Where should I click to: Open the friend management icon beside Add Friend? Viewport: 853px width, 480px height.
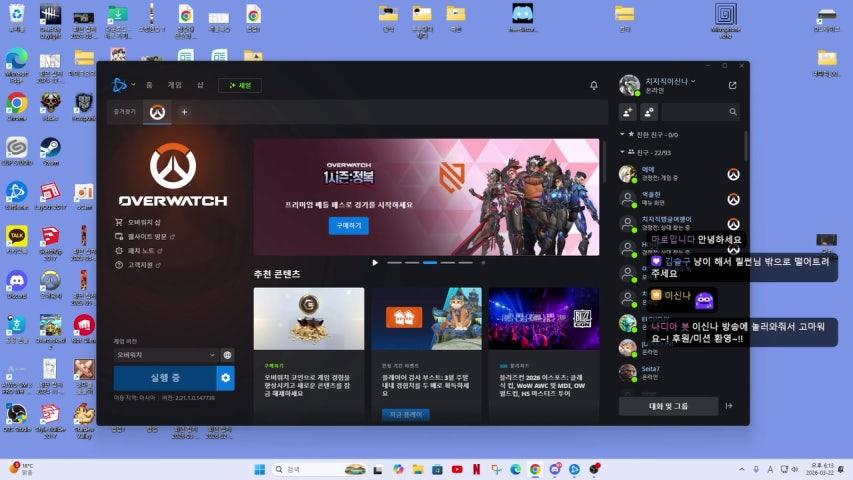pos(648,112)
